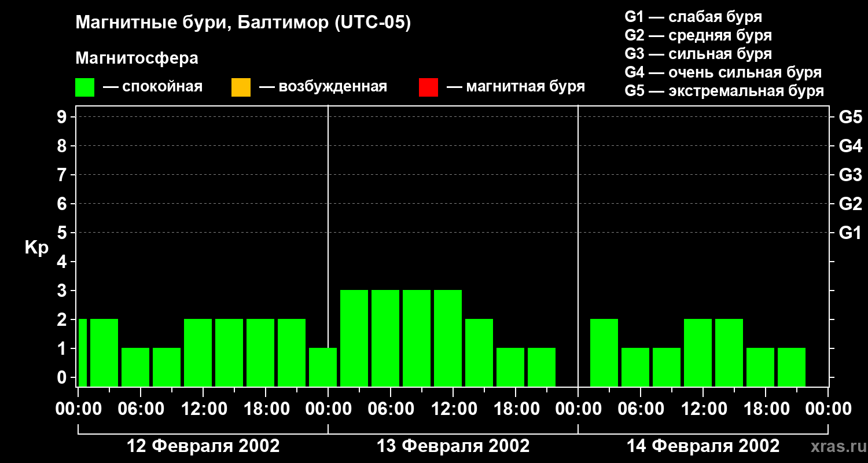Click legend line 'G4 — очень сильная буря'

click(723, 72)
